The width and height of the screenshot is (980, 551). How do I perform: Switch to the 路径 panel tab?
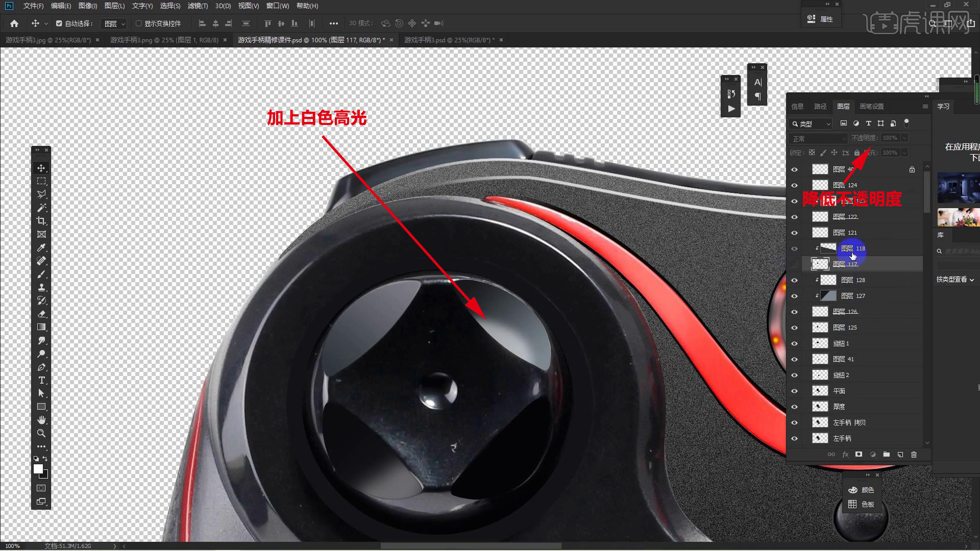click(820, 107)
